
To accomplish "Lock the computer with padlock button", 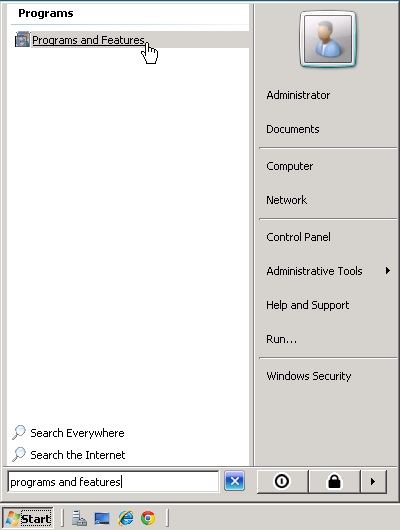I will (x=334, y=481).
